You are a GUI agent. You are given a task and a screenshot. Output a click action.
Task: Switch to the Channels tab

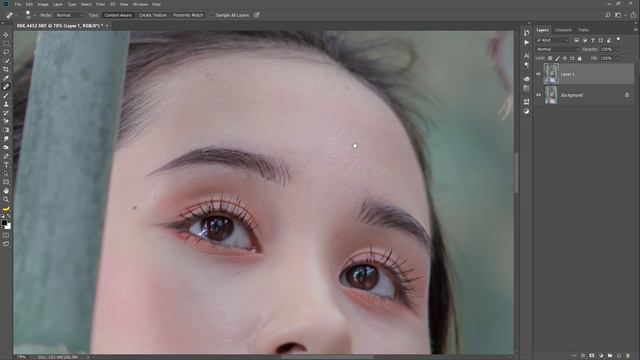point(563,30)
